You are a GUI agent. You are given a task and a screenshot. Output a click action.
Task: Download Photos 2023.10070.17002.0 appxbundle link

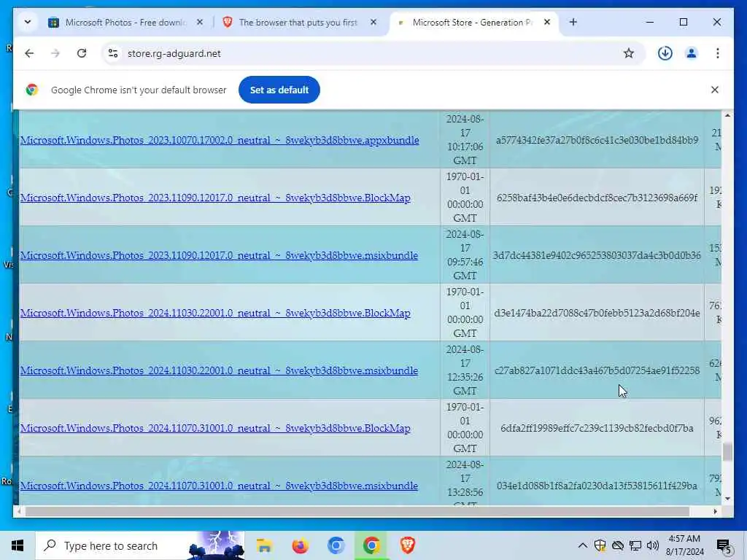(x=220, y=140)
